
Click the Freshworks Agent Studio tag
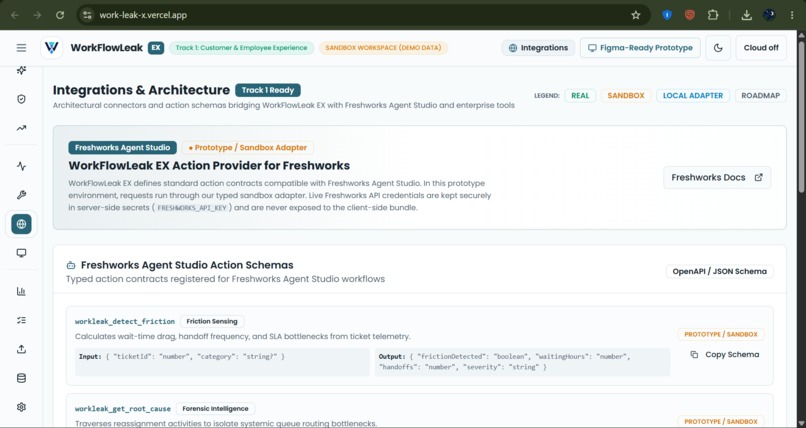(x=122, y=147)
